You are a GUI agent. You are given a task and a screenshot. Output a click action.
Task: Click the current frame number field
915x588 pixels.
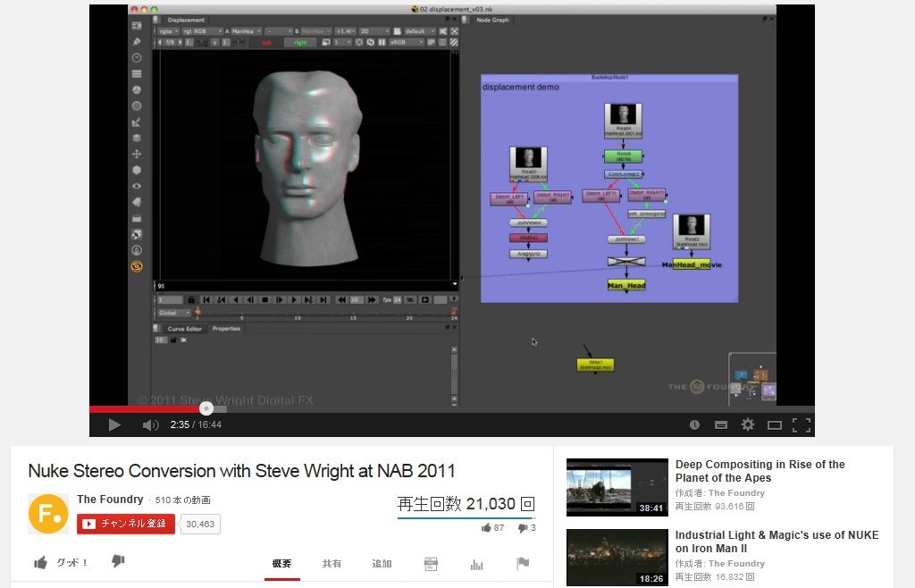(171, 300)
